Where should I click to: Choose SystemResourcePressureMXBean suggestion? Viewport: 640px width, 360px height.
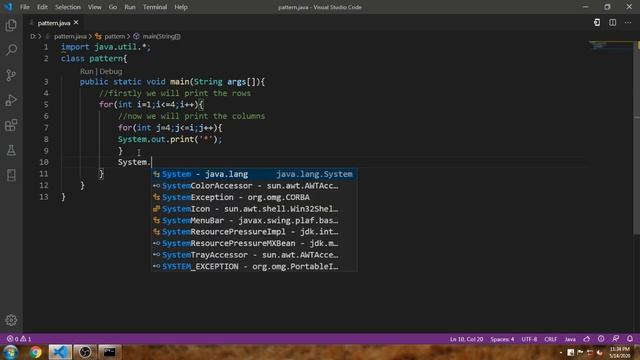(254, 243)
